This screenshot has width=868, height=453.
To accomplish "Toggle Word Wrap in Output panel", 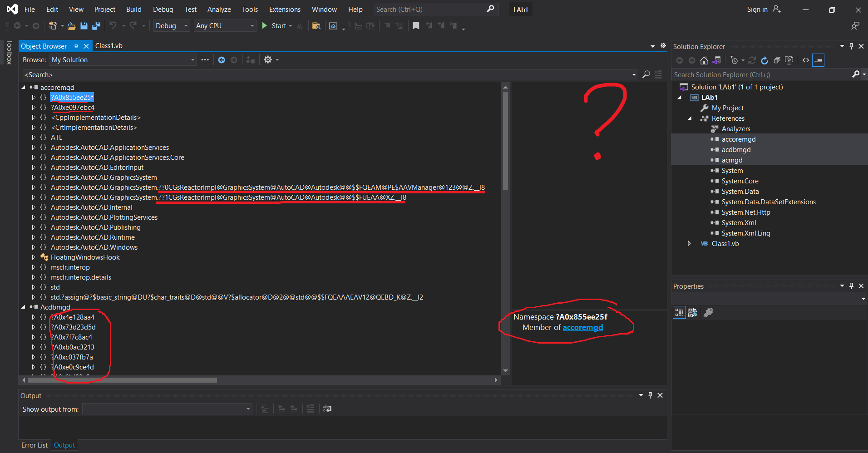I will (x=327, y=409).
